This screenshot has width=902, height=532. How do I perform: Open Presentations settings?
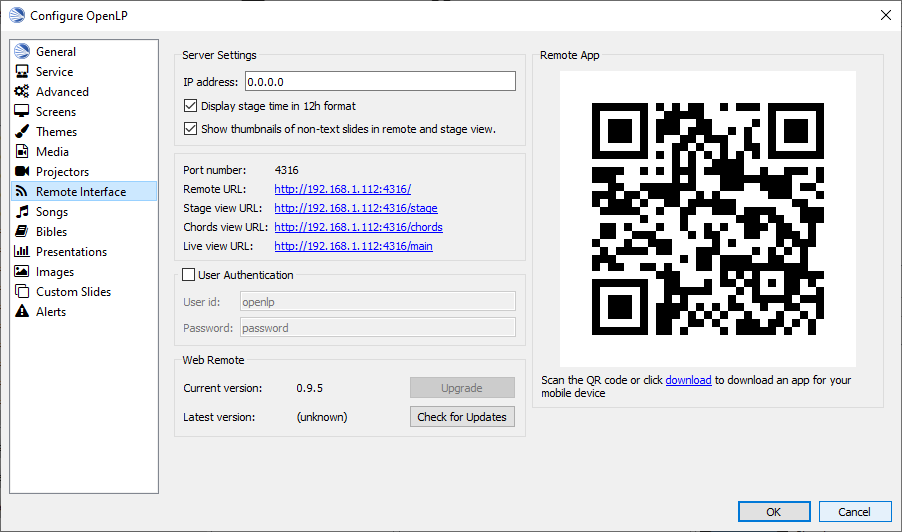pyautogui.click(x=84, y=251)
